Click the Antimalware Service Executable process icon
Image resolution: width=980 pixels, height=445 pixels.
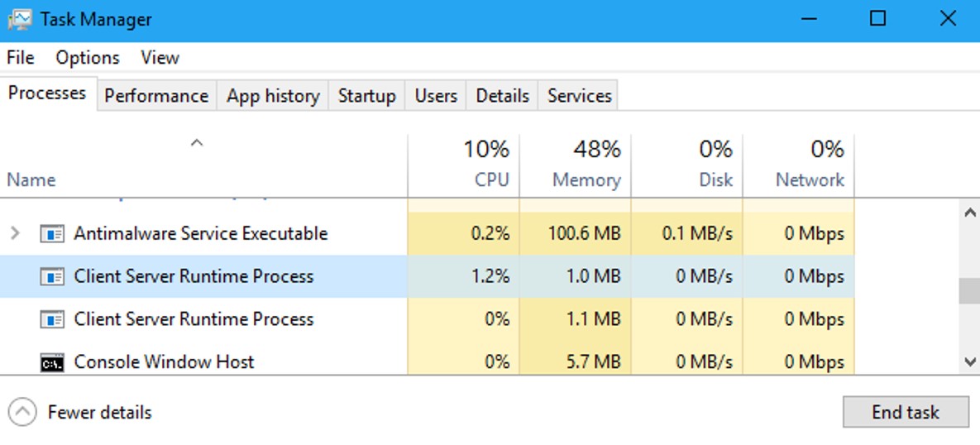click(52, 234)
